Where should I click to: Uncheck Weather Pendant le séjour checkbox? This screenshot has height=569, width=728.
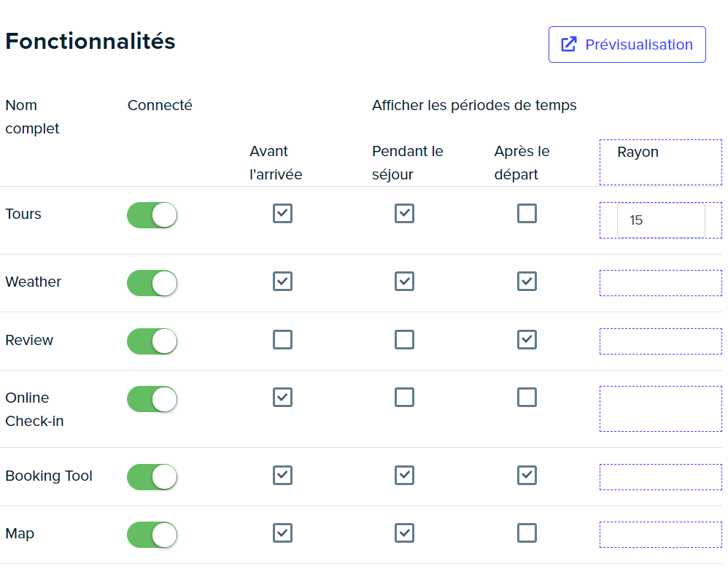coord(404,281)
